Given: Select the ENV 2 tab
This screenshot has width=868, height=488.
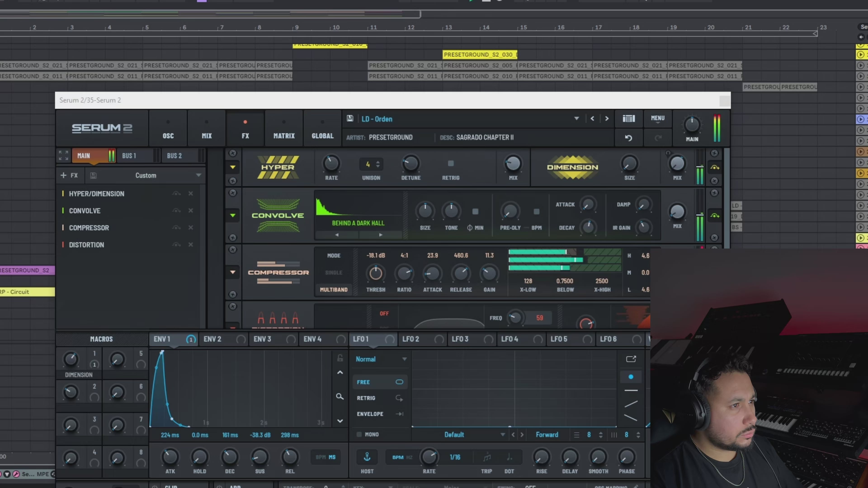Looking at the screenshot, I should pyautogui.click(x=213, y=339).
